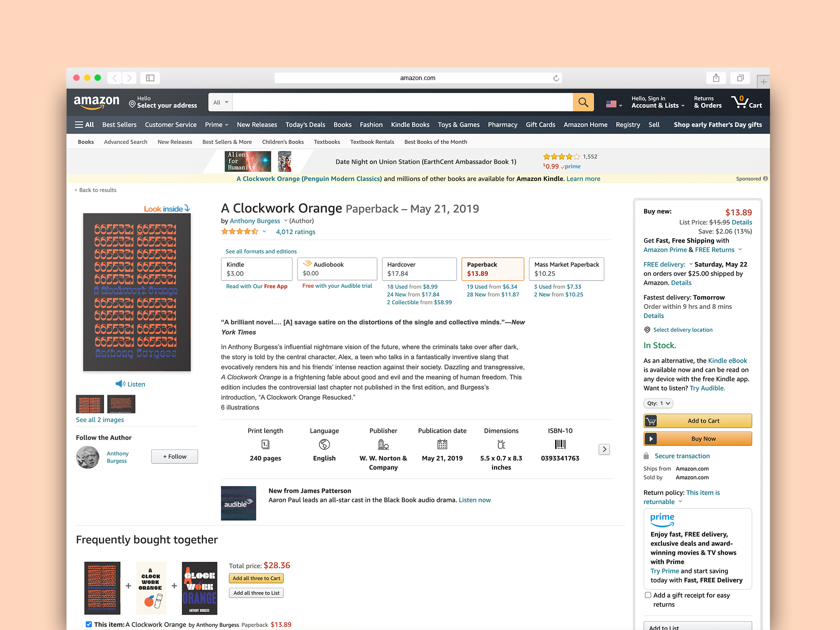Expand FREE Returns chevron

pos(740,250)
